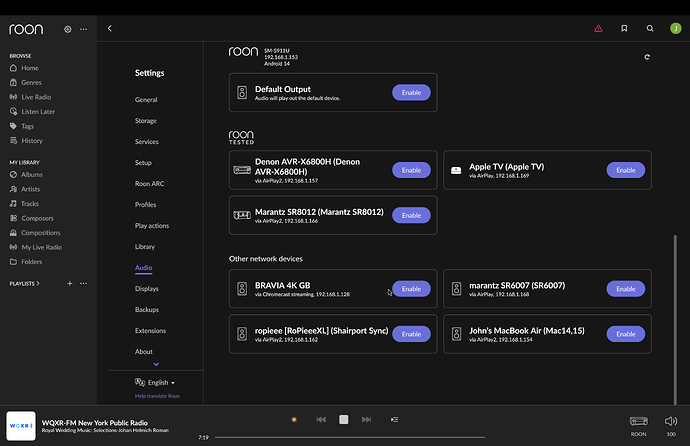
Task: Refresh the audio device list
Action: (x=647, y=57)
